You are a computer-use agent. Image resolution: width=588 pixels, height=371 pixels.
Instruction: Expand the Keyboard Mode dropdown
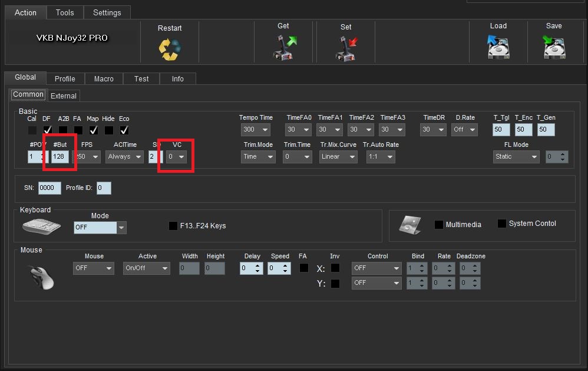(121, 227)
